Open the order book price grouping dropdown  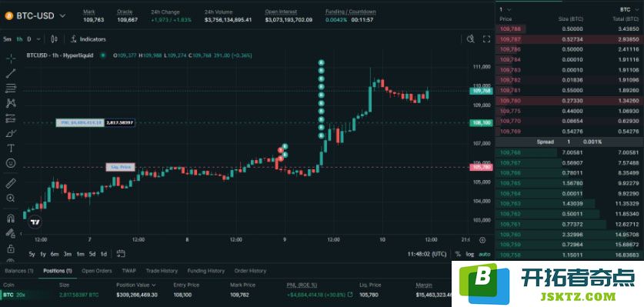506,9
